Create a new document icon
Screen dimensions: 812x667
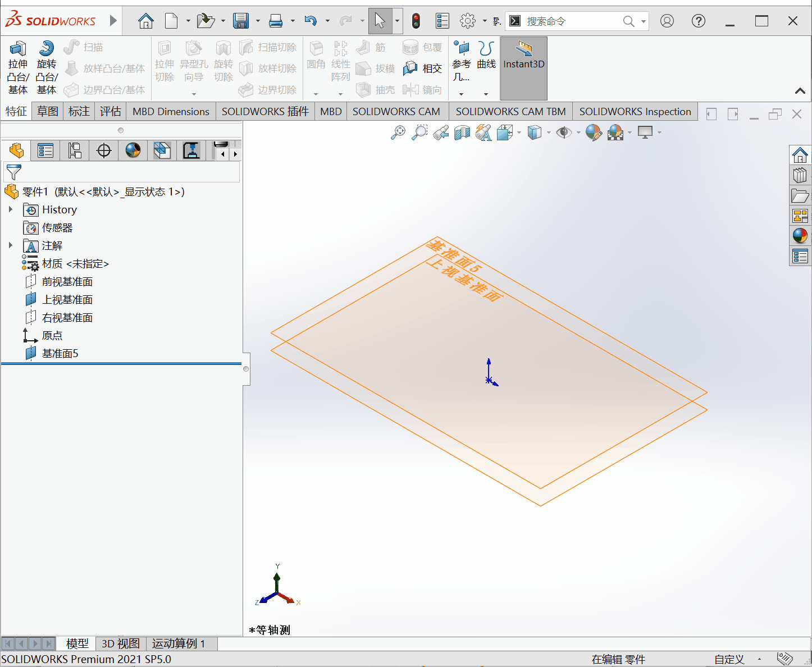click(171, 21)
